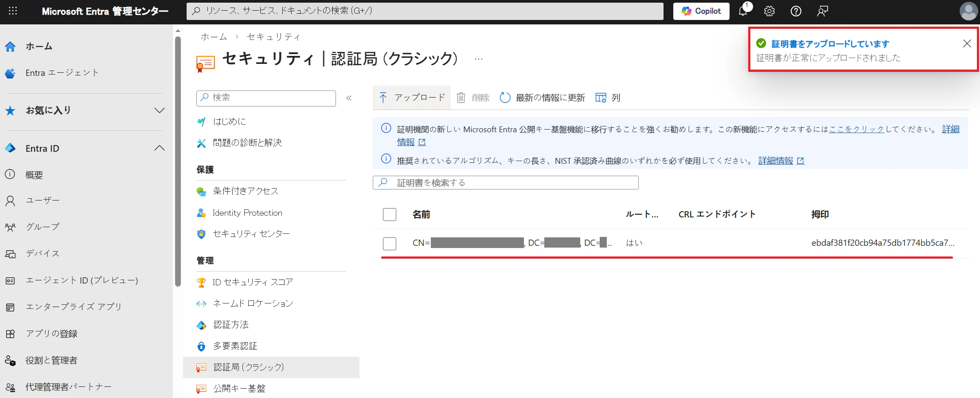Open the 列 column chooser
Viewport: 980px width, 398px height.
[608, 98]
